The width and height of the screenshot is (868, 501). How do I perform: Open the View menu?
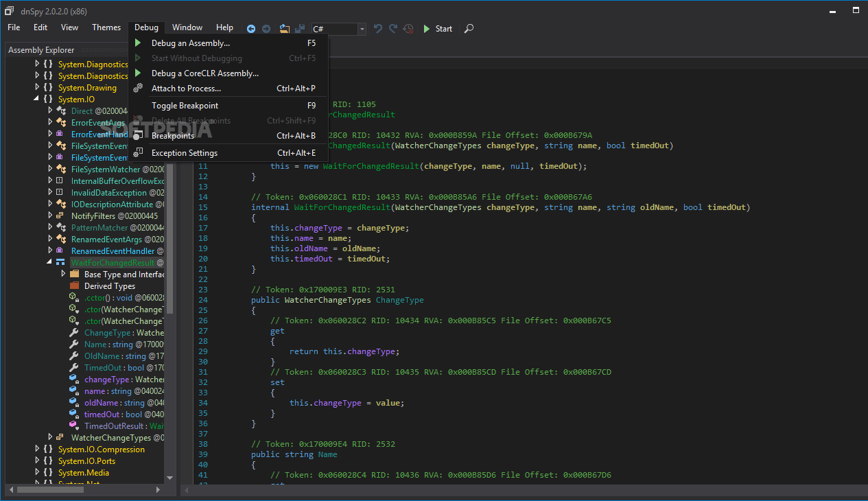coord(69,27)
